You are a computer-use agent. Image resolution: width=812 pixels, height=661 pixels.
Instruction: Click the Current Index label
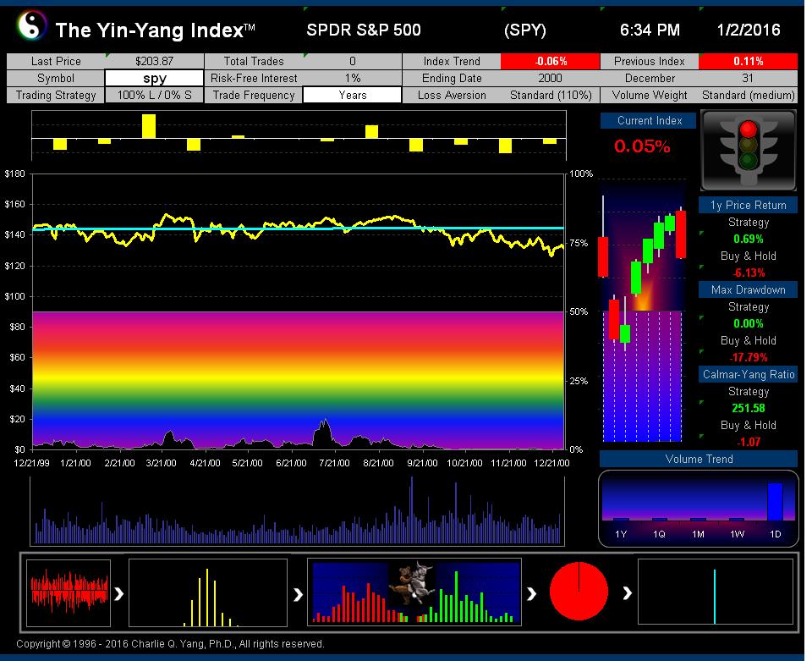(649, 121)
